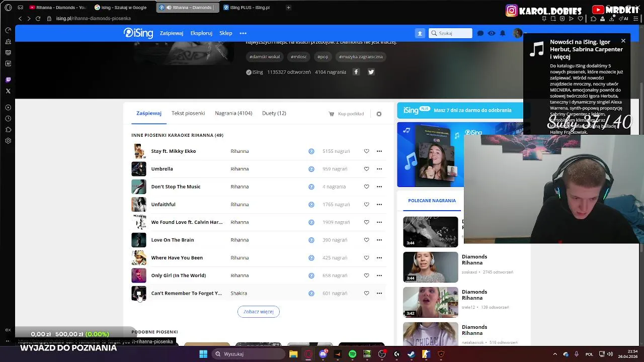Close the Nowości na iSing notification
644x362 pixels.
(x=623, y=41)
